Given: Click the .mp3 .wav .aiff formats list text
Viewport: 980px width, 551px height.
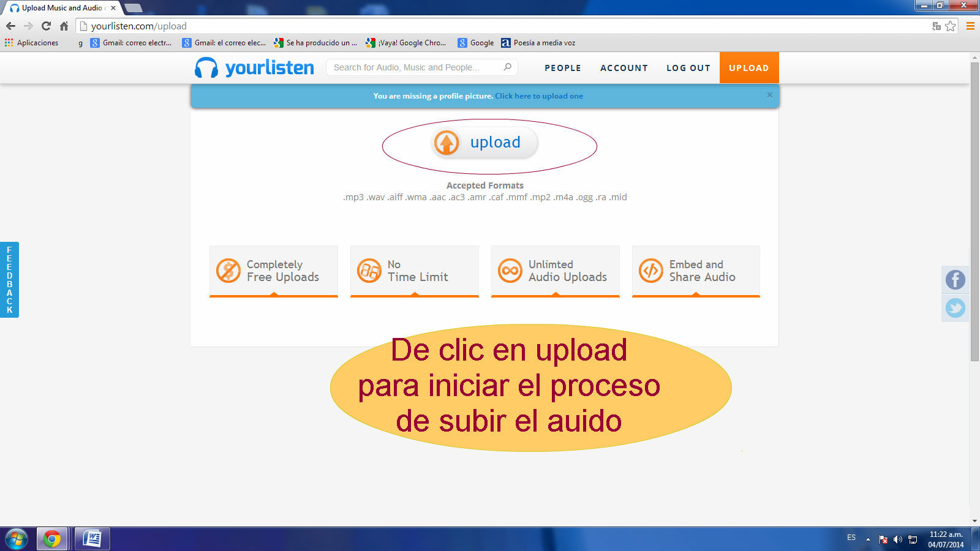Looking at the screenshot, I should click(485, 197).
